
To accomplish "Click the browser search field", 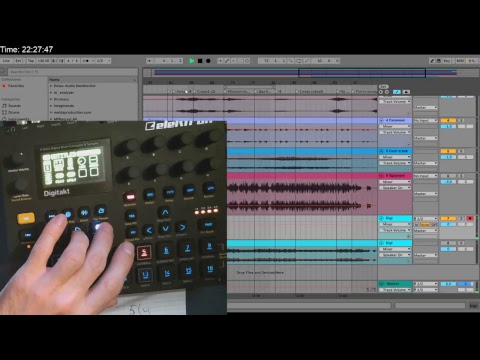I will point(73,71).
